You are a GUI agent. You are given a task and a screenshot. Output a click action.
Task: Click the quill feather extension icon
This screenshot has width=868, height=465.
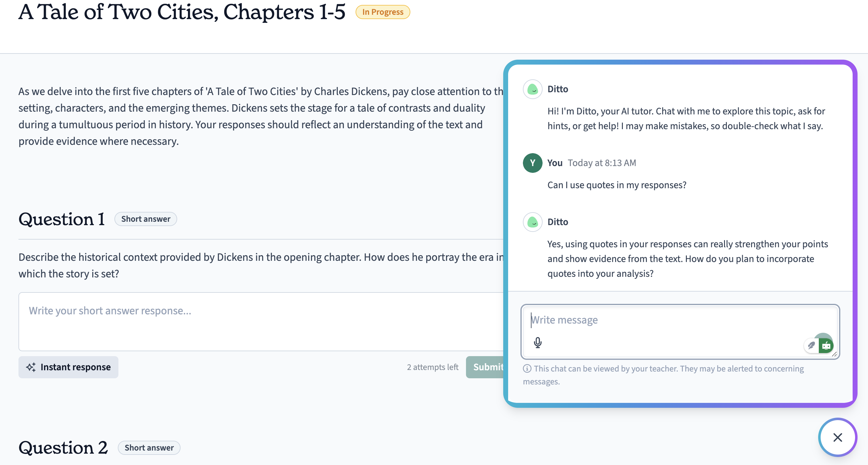point(811,345)
